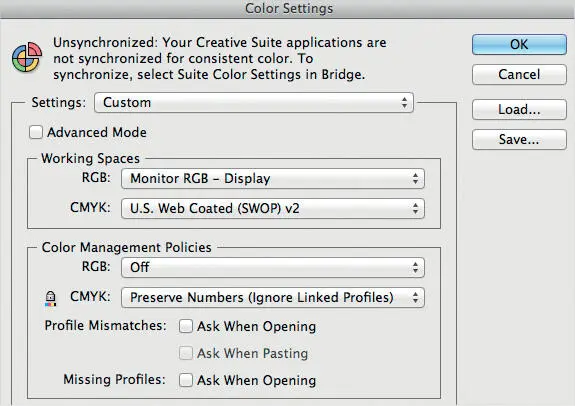The image size is (575, 406).
Task: Click the stepper arrows on Settings dropdown
Action: 404,103
